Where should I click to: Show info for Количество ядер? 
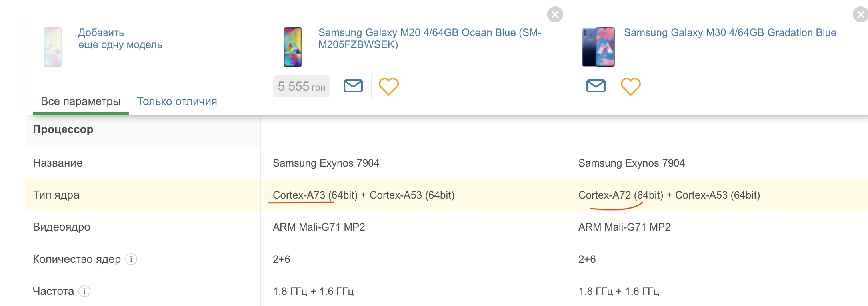[131, 259]
